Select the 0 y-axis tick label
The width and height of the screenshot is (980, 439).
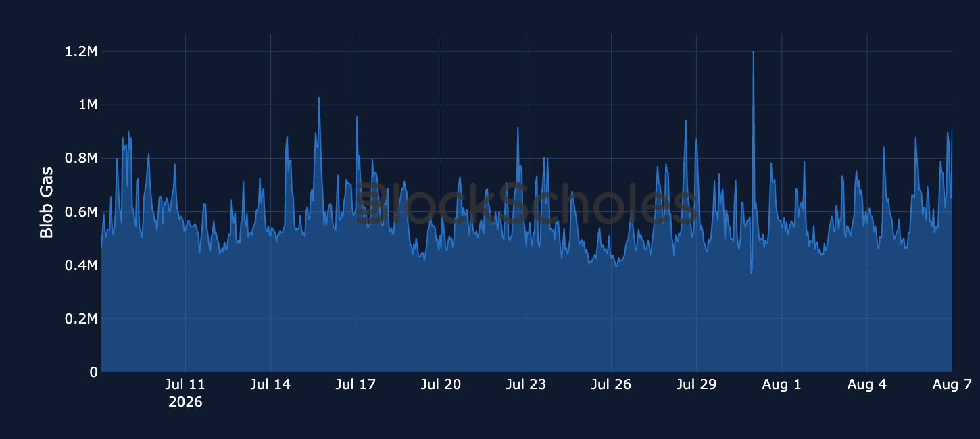pos(94,372)
